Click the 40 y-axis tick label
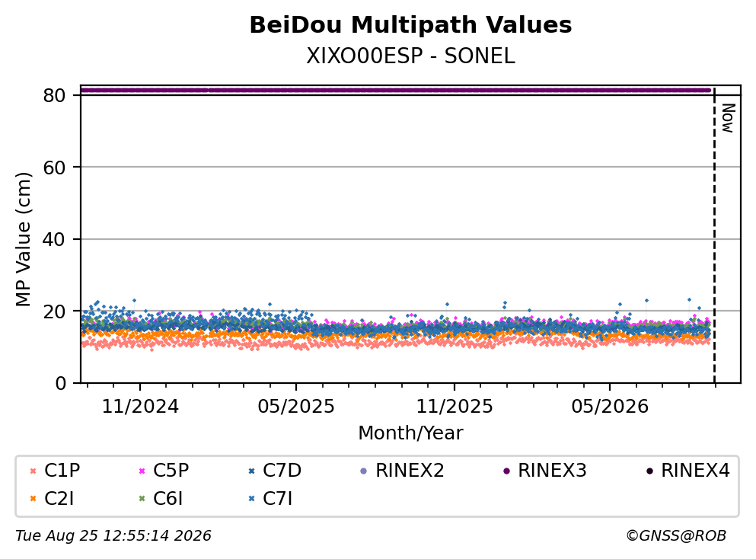This screenshot has width=756, height=559. pos(54,239)
